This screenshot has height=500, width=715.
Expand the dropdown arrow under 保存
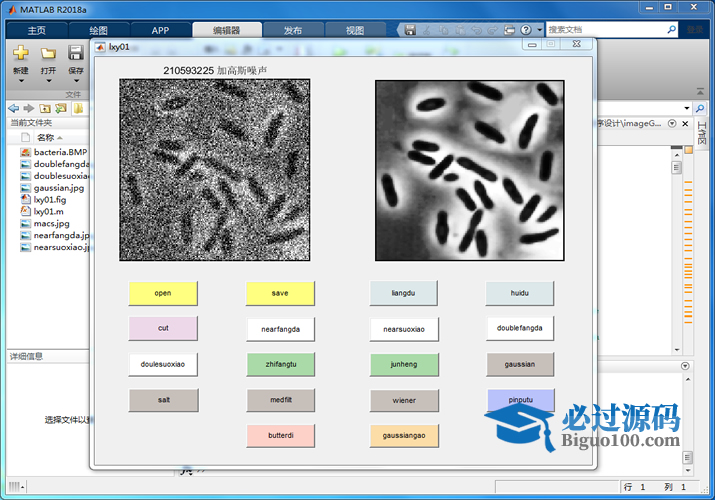pyautogui.click(x=75, y=82)
